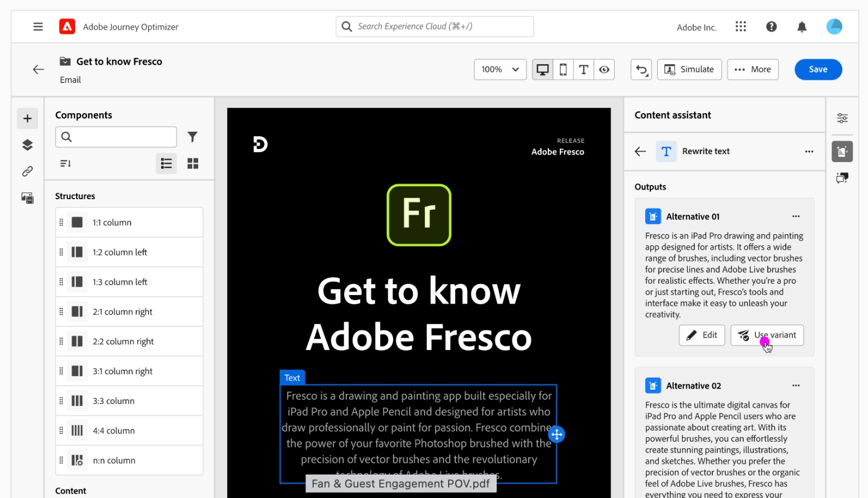Click the Alternative 02 card icon
Screen dimensions: 868x498
click(x=653, y=385)
